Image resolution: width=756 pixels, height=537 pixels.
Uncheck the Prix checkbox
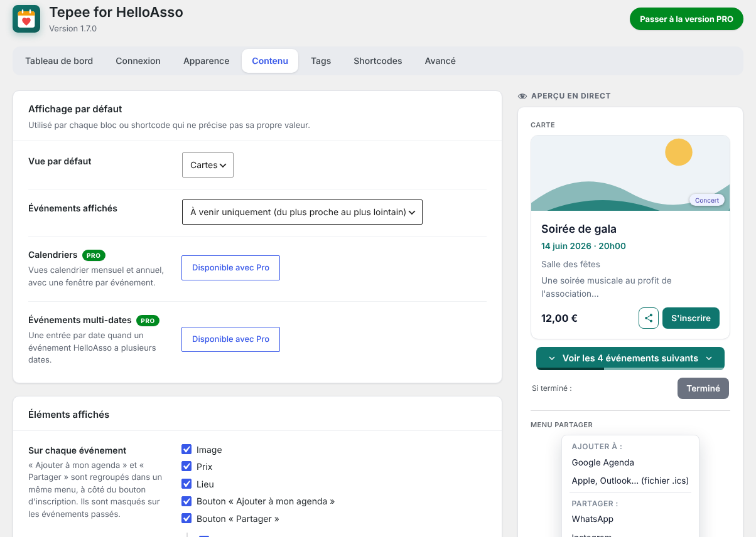click(186, 466)
